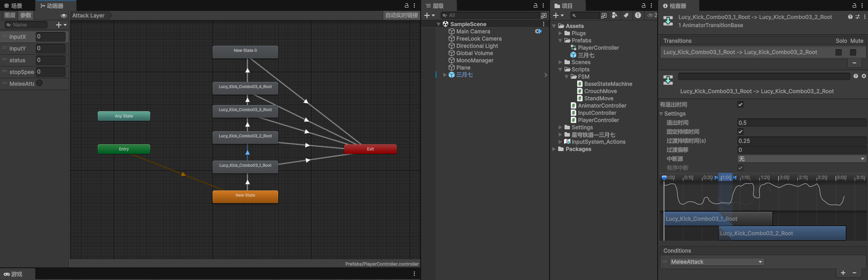This screenshot has width=868, height=280.
Task: Switch to the 场景 tab
Action: click(13, 6)
